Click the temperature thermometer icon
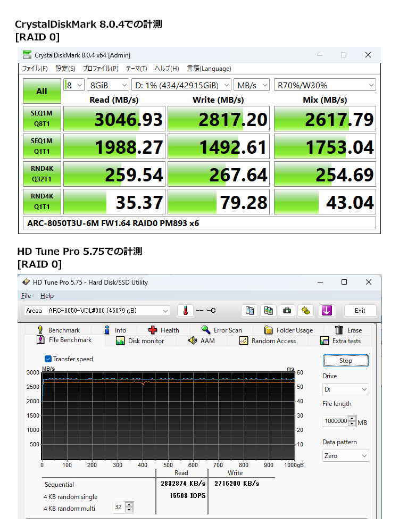 click(185, 311)
